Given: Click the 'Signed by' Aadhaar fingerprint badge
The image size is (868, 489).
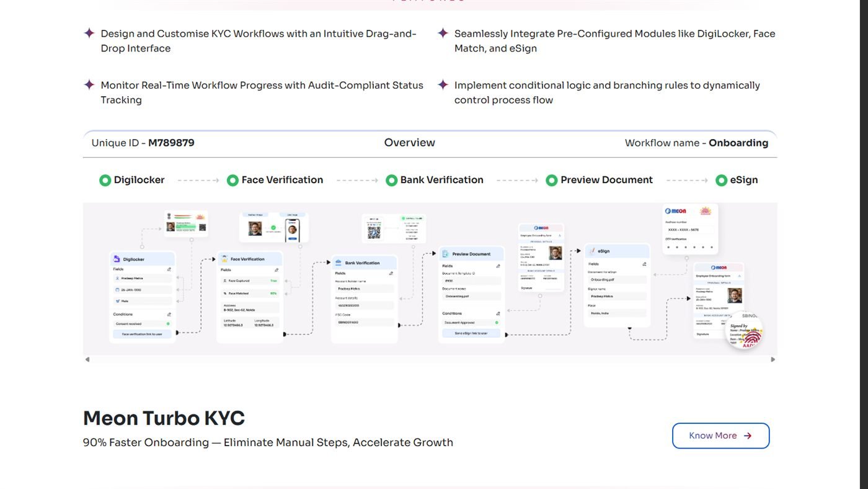Looking at the screenshot, I should coord(744,330).
